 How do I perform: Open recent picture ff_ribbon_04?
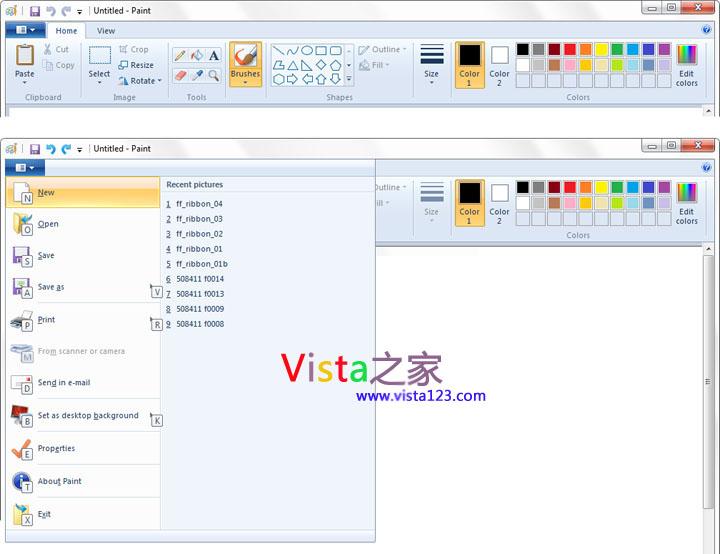198,204
